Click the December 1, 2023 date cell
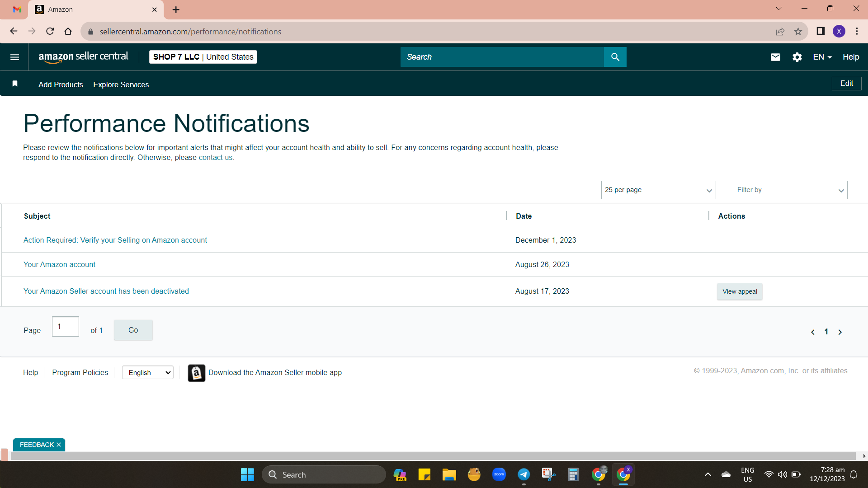The image size is (868, 488). (x=546, y=240)
